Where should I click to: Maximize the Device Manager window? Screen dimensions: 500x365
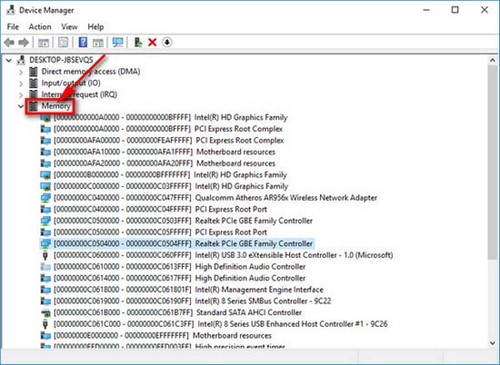tap(455, 10)
